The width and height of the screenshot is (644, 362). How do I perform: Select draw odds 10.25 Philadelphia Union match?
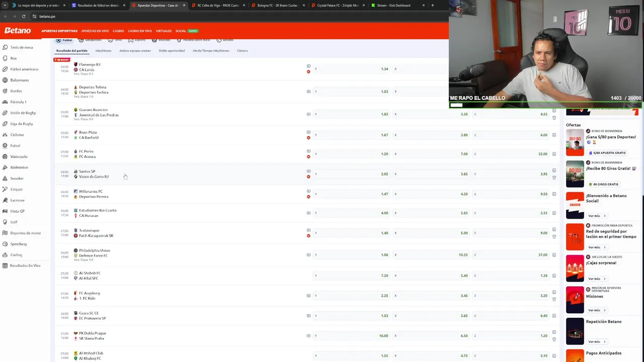point(431,255)
